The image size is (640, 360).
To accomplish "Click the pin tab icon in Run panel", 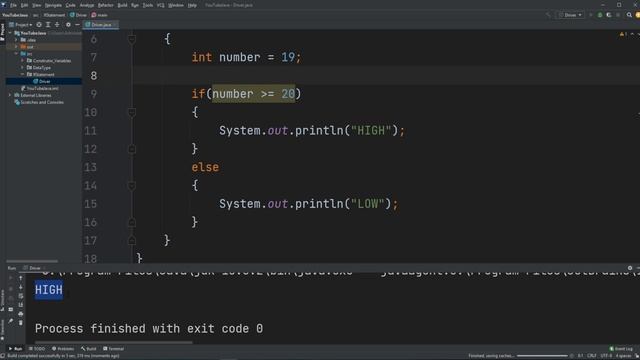I will 11,321.
